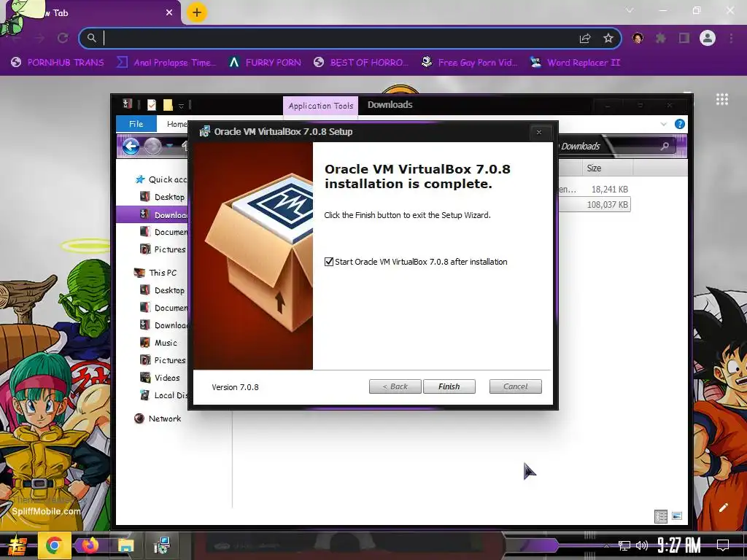Focus the Chrome address bar
This screenshot has height=560, width=747.
coord(333,38)
